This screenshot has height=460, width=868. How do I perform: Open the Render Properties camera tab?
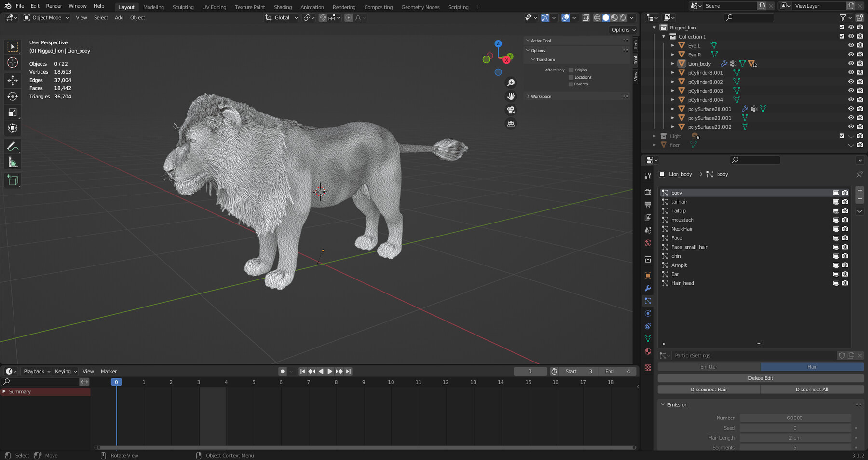[x=648, y=192]
